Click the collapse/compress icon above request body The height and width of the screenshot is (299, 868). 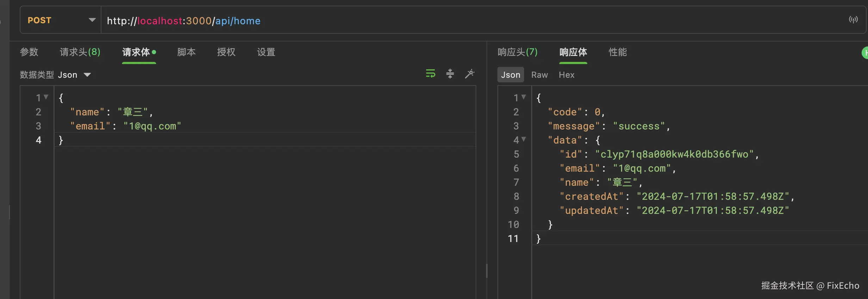point(450,74)
